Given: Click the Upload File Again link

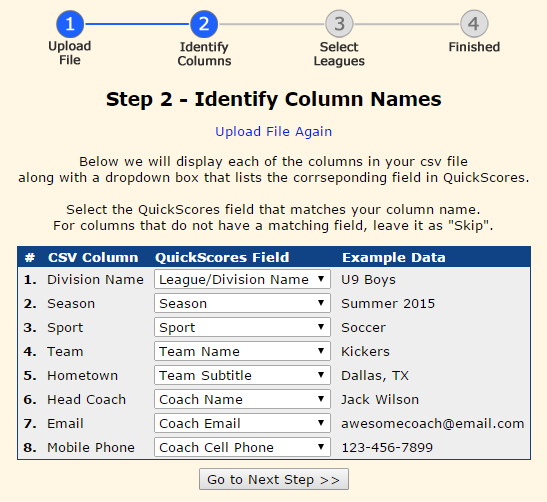Looking at the screenshot, I should click(274, 132).
